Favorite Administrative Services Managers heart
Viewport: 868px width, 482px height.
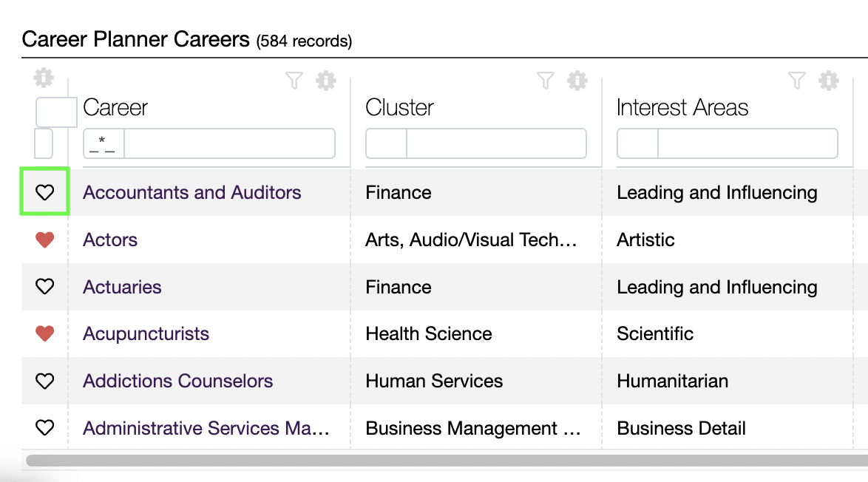45,428
